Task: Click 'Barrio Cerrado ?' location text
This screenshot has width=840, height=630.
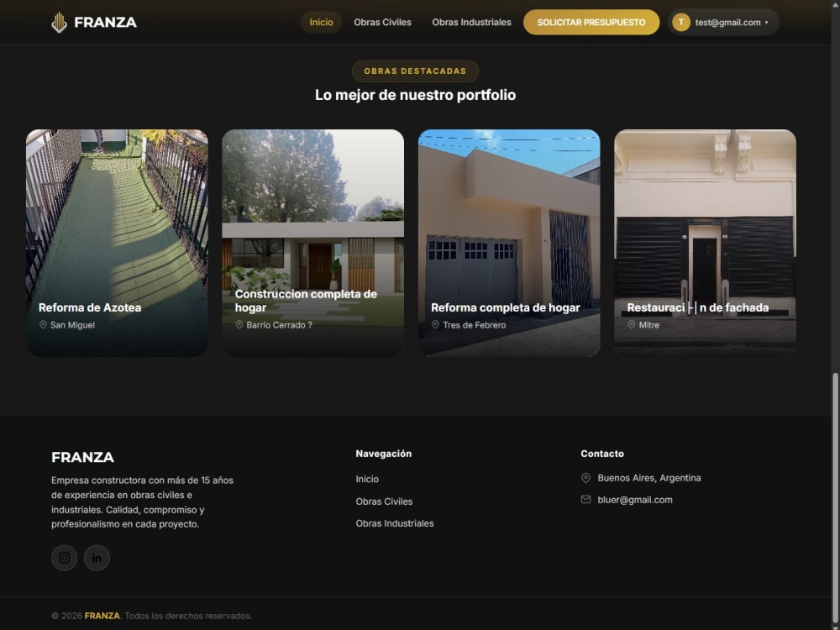Action: click(279, 324)
